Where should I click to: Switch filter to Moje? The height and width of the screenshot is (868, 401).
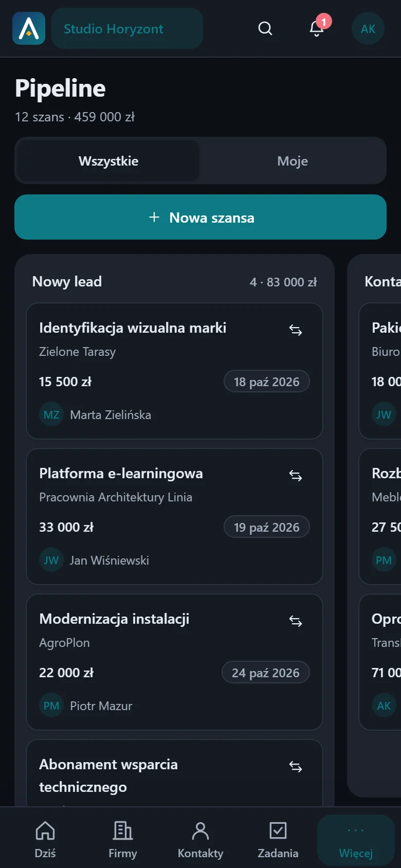coord(293,161)
